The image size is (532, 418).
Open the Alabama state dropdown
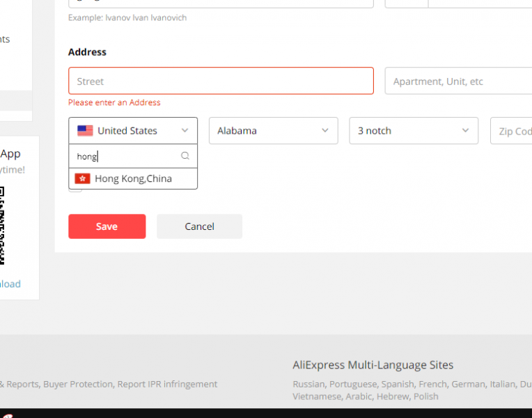[273, 130]
